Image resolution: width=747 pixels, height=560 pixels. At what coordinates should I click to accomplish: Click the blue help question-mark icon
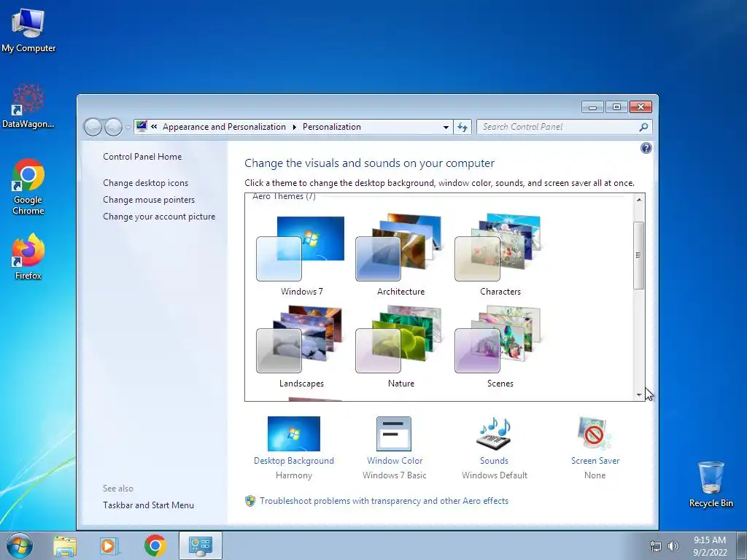pos(646,148)
